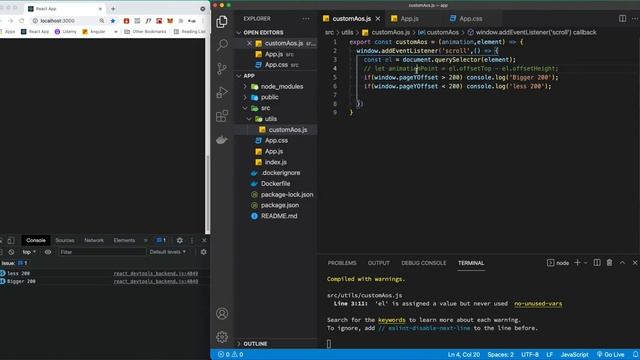Image resolution: width=640 pixels, height=360 pixels.
Task: Collapse the src folder
Action: [x=245, y=108]
